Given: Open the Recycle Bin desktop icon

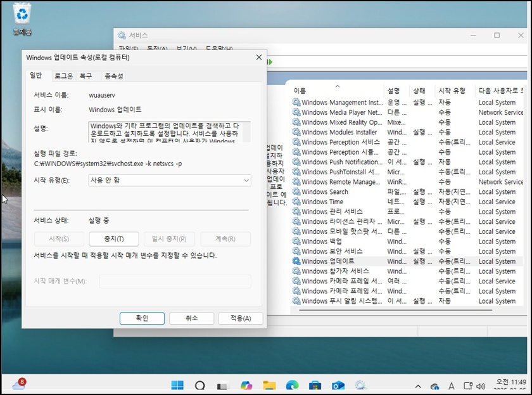Looking at the screenshot, I should click(22, 20).
